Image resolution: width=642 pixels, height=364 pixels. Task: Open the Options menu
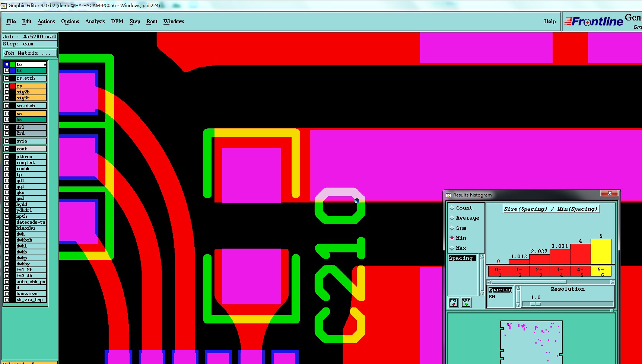click(70, 22)
